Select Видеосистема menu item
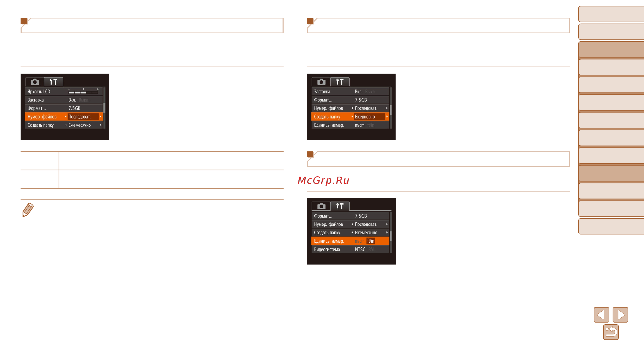Viewport: 644px width, 360px height. (350, 249)
